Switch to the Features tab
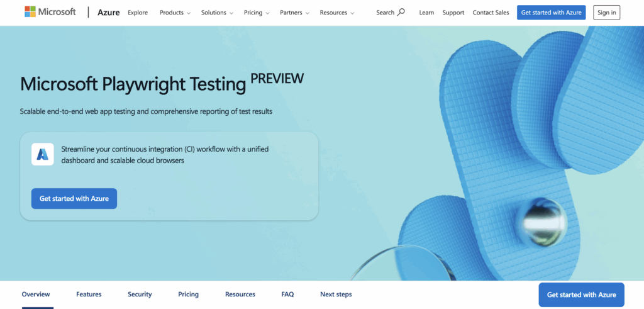The width and height of the screenshot is (644, 309). pyautogui.click(x=89, y=294)
